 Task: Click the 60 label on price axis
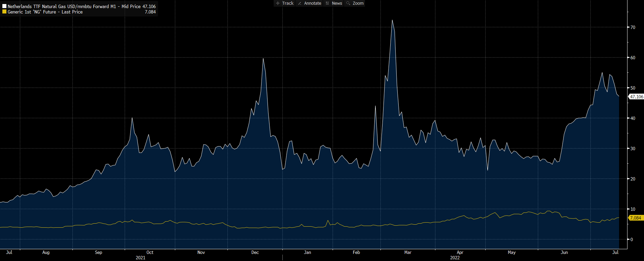[x=633, y=58]
